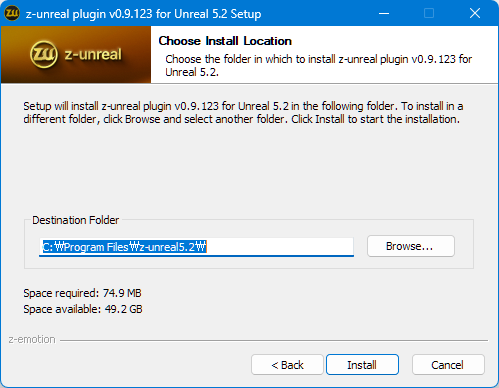Click the z-emotion branding label
499x388 pixels.
[32, 339]
